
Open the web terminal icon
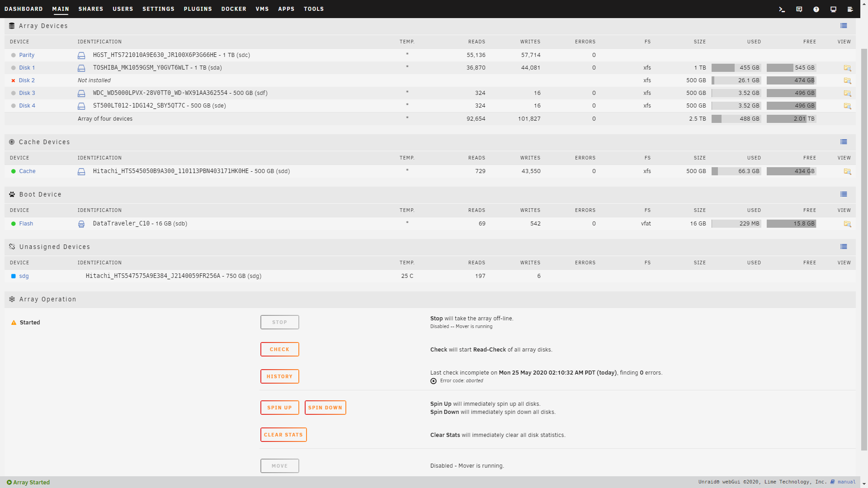[x=782, y=9]
